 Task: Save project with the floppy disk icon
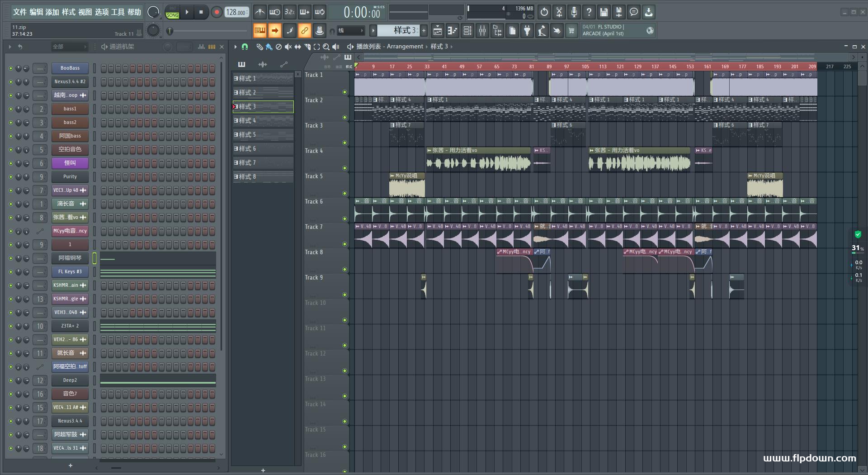[x=604, y=12]
